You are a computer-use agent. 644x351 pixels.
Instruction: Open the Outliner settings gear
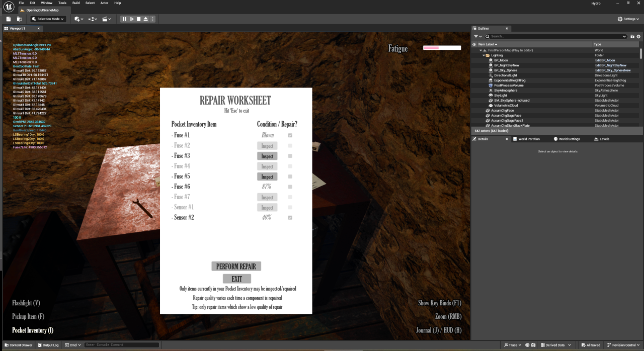coord(638,36)
